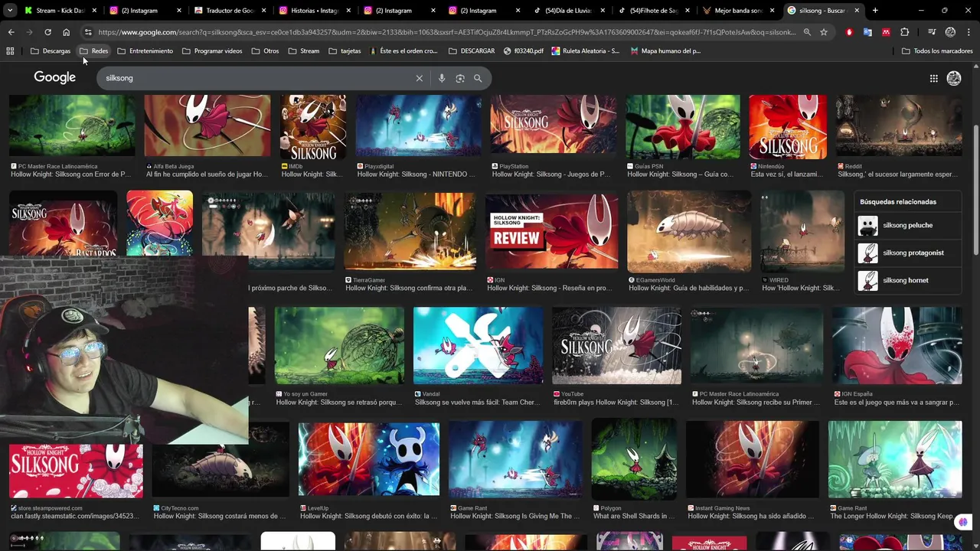Submit search with the magnifier icon
Screen dimensions: 980x551
(478, 78)
